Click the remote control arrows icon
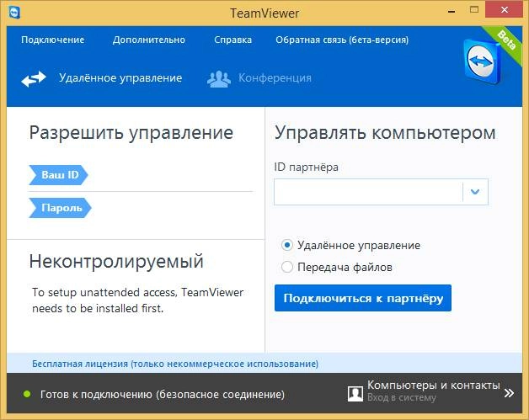Image resolution: width=529 pixels, height=420 pixels. pos(34,78)
